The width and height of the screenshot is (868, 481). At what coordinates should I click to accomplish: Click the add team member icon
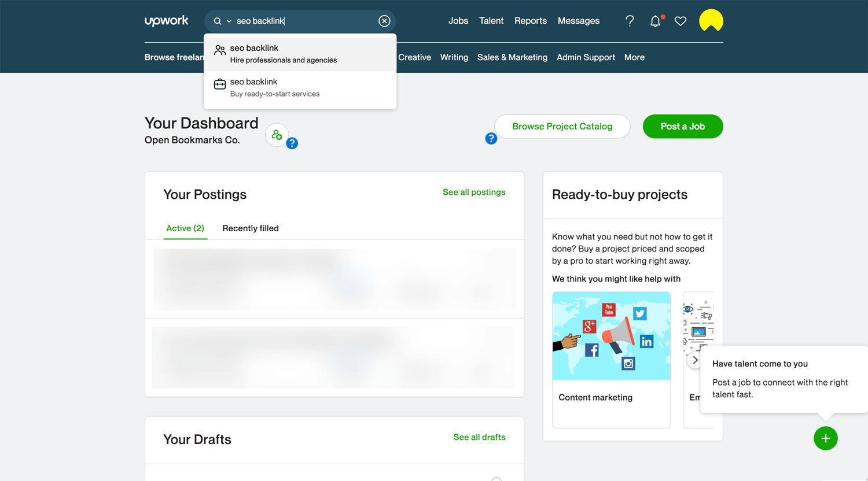pos(277,135)
